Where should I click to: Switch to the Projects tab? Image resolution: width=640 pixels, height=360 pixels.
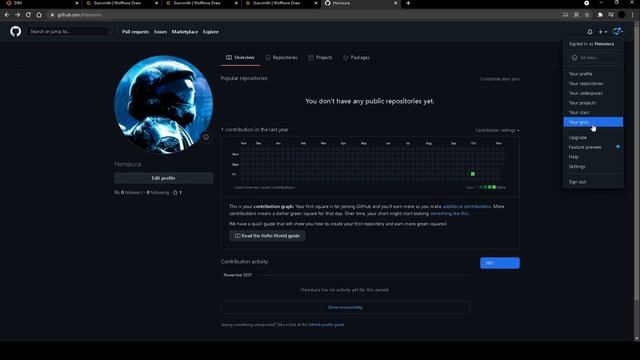click(320, 58)
